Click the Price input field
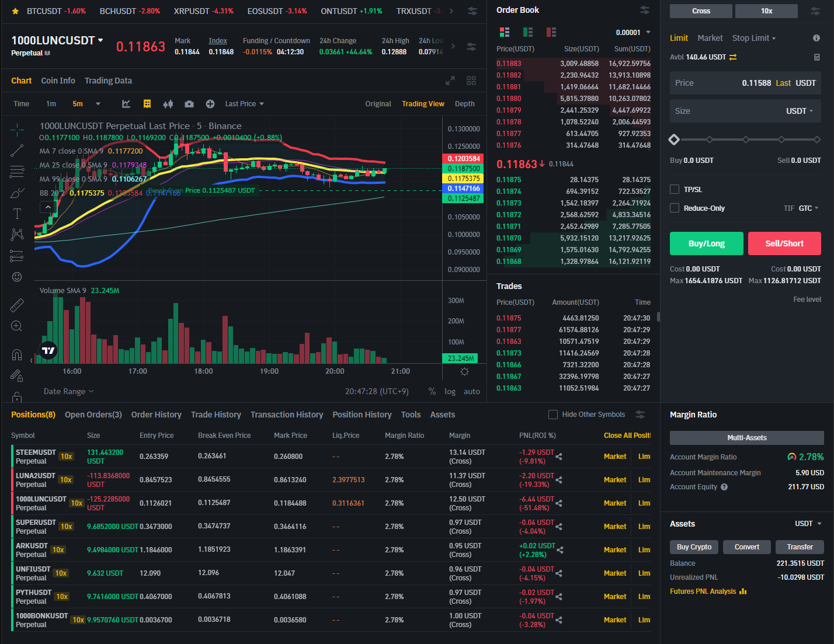 pyautogui.click(x=745, y=83)
